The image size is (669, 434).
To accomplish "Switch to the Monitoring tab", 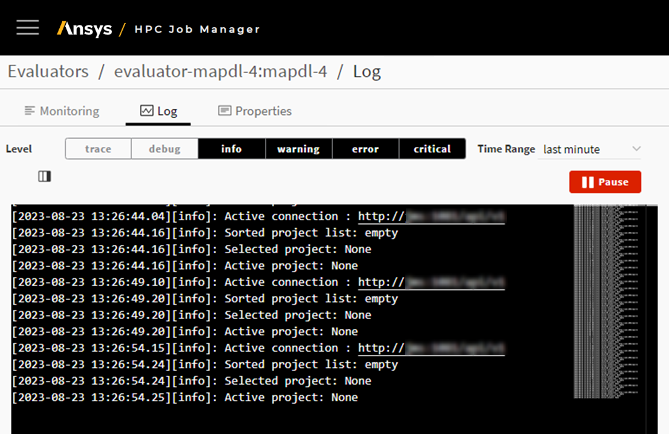I will pos(62,111).
